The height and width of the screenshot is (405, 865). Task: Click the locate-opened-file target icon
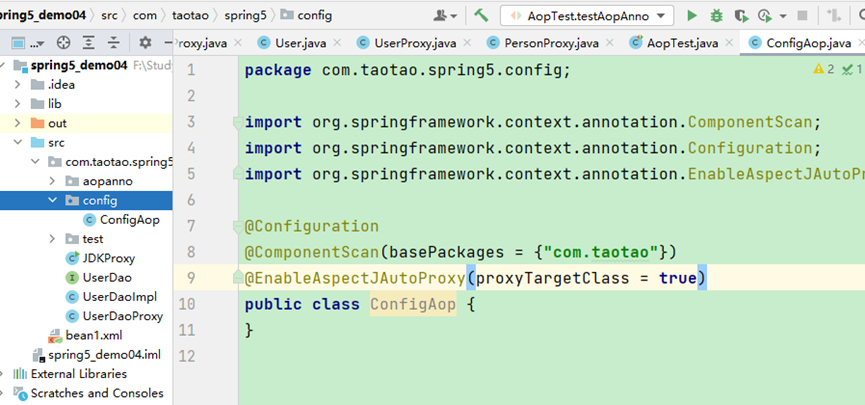point(64,43)
